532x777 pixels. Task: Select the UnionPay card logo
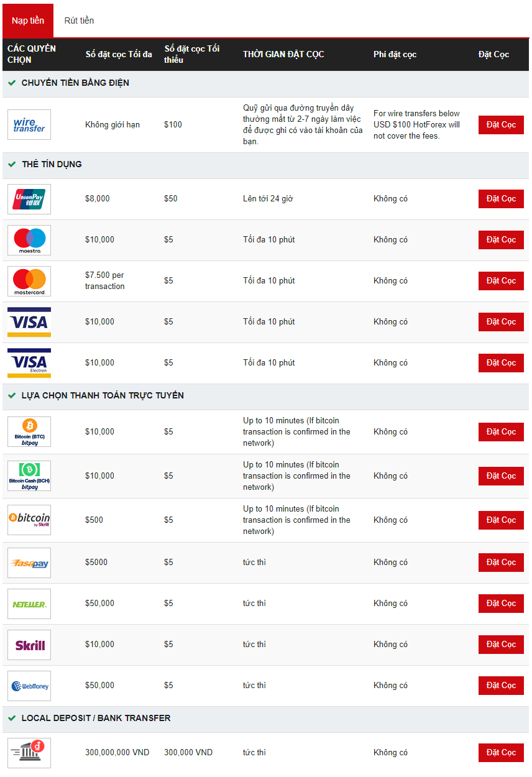tap(29, 199)
